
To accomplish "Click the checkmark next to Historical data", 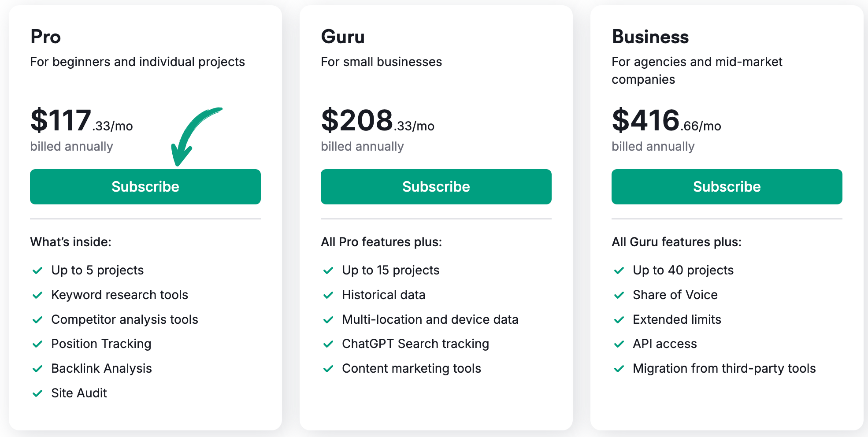I will point(328,295).
